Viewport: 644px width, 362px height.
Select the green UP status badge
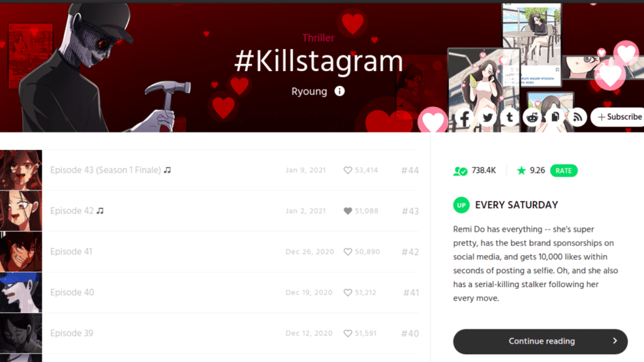click(x=461, y=205)
